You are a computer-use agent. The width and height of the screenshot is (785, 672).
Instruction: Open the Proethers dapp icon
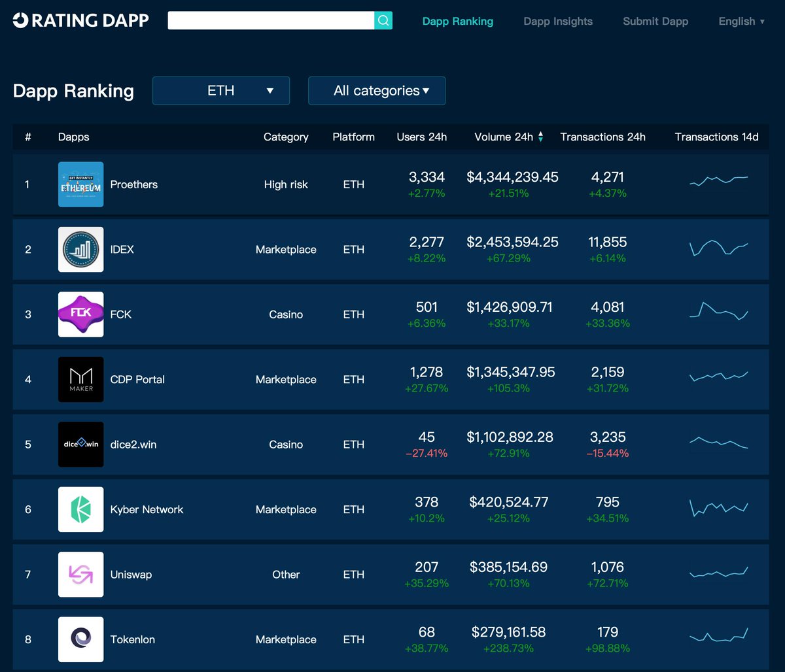(x=81, y=184)
